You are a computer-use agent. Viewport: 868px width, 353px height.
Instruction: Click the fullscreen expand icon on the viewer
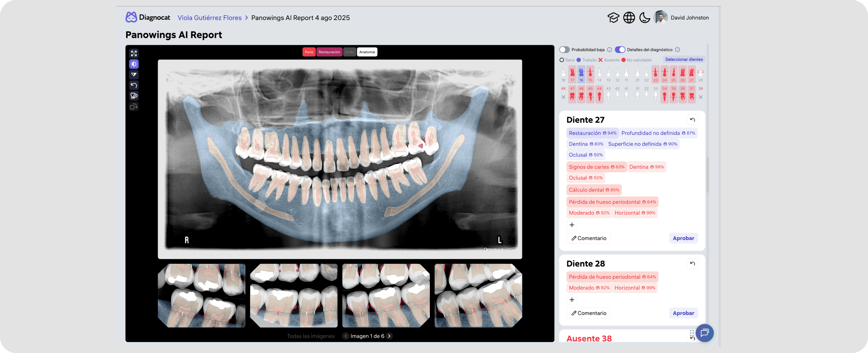134,53
